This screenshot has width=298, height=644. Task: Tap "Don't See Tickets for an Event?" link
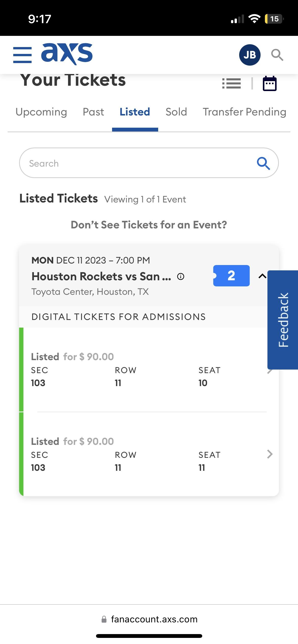149,225
